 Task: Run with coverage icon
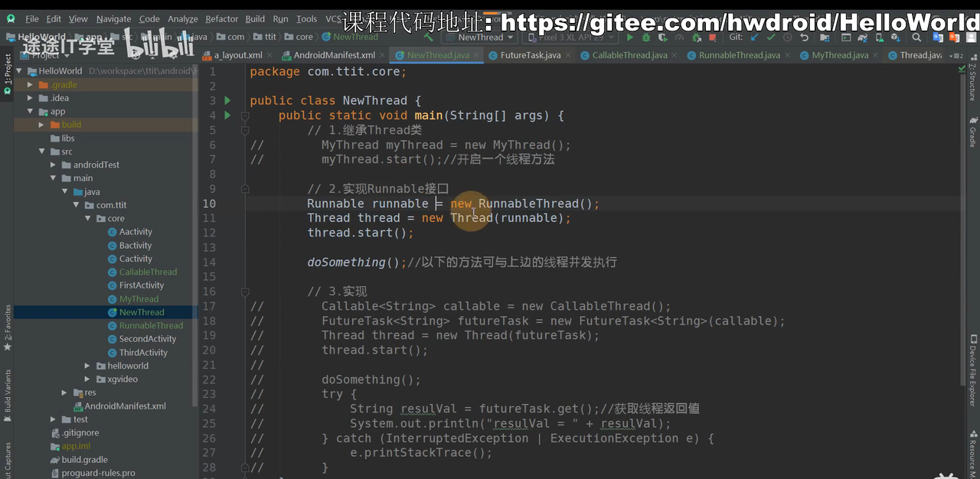coord(663,37)
